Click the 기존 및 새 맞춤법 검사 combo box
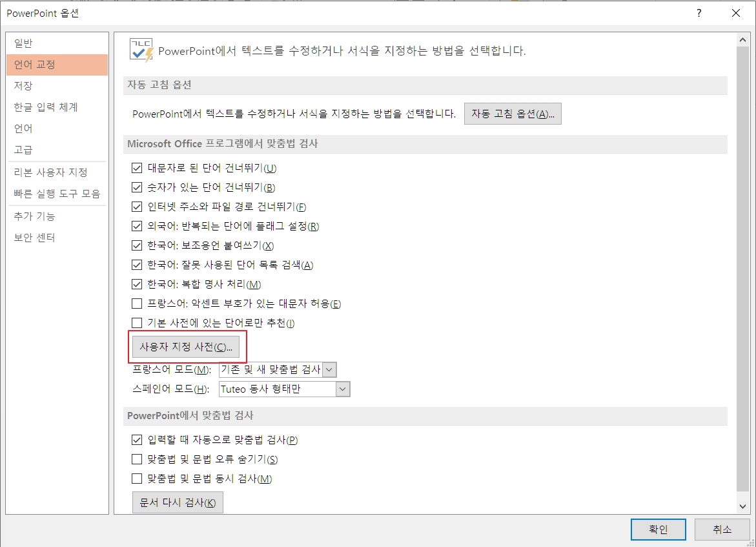The width and height of the screenshot is (756, 547). [x=277, y=370]
